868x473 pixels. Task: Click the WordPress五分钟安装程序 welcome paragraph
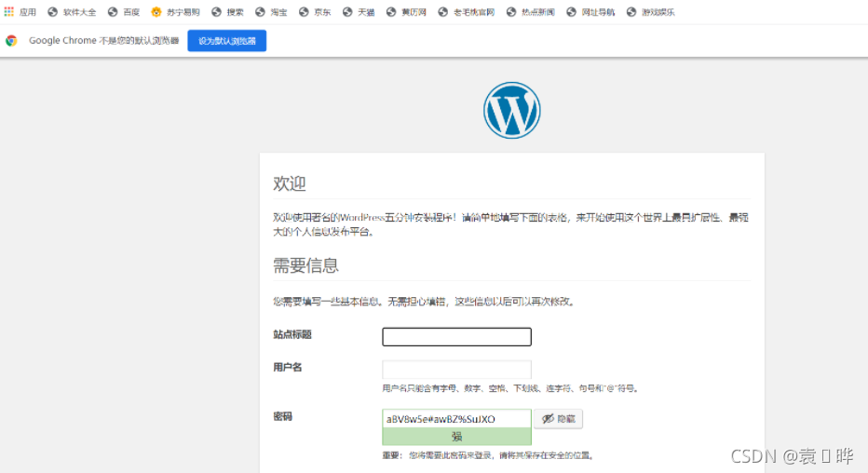coord(510,224)
